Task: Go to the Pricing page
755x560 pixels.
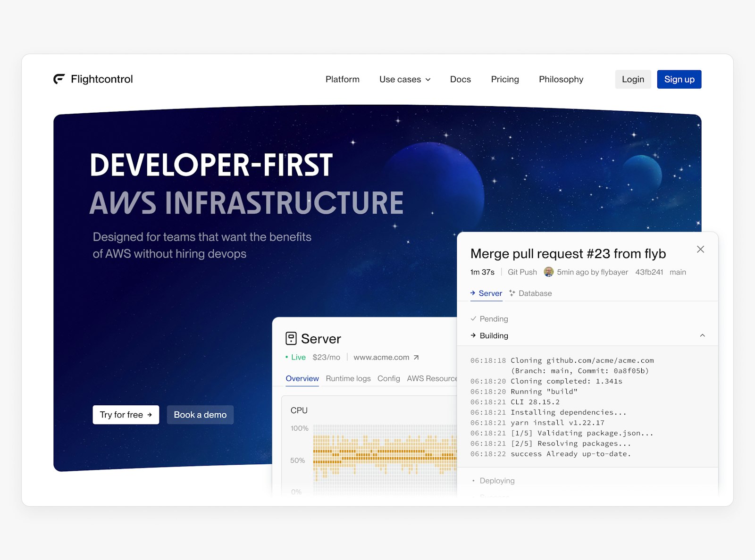Action: point(505,79)
